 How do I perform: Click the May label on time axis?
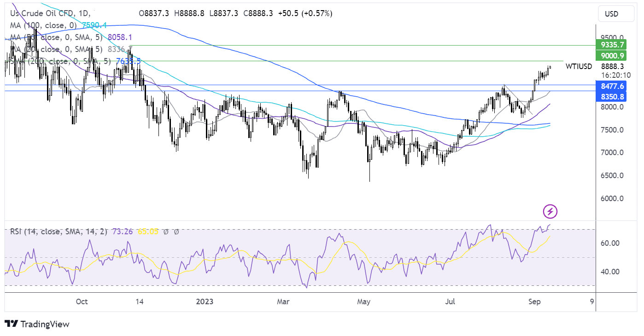[364, 302]
